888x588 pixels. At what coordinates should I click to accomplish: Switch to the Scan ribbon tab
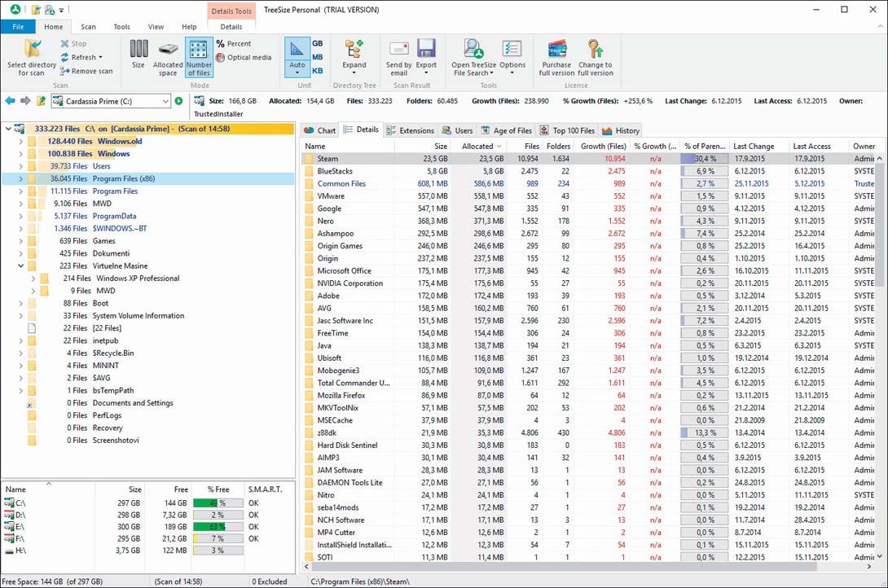point(88,27)
